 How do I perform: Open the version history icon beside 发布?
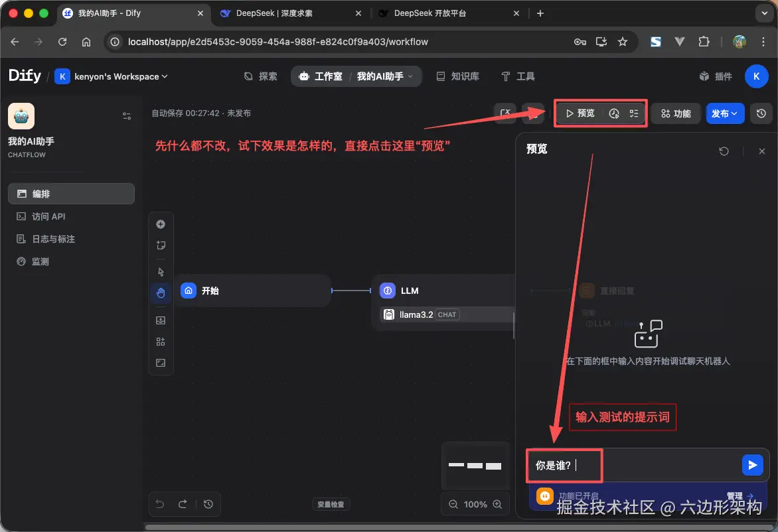click(761, 113)
